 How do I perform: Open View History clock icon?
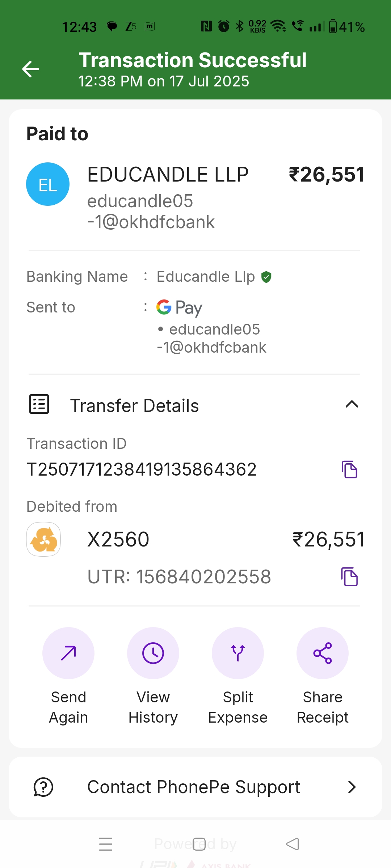tap(153, 653)
